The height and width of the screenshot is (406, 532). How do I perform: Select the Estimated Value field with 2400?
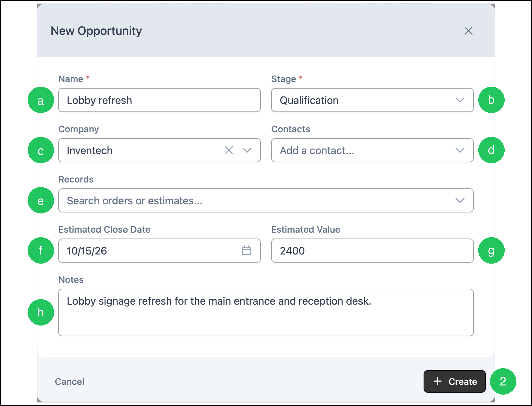point(372,251)
